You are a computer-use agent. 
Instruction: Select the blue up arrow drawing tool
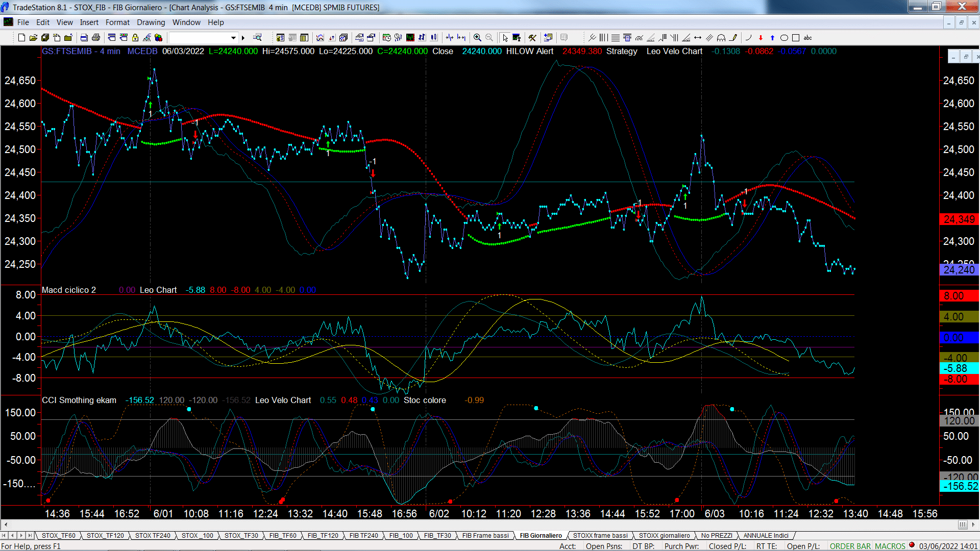pos(772,38)
